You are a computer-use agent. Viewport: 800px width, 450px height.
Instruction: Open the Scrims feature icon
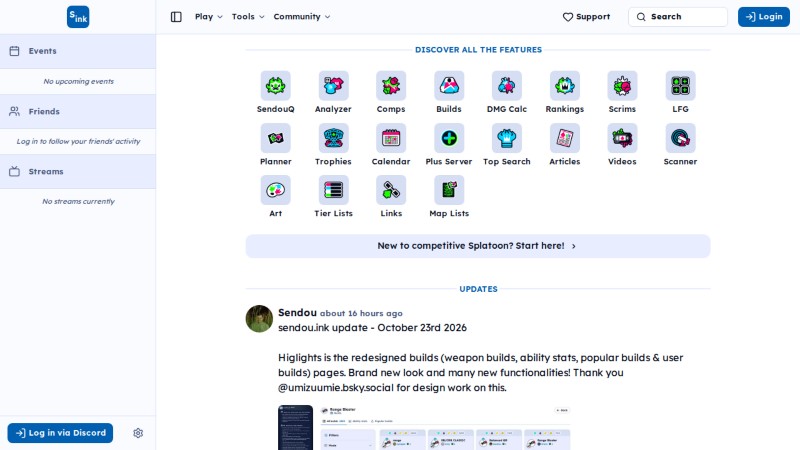tap(622, 86)
